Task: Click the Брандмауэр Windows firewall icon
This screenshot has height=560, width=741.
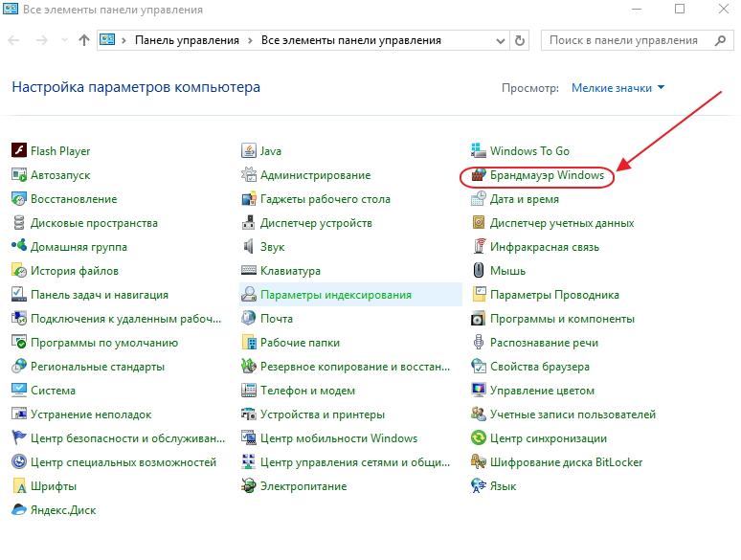Action: click(479, 174)
